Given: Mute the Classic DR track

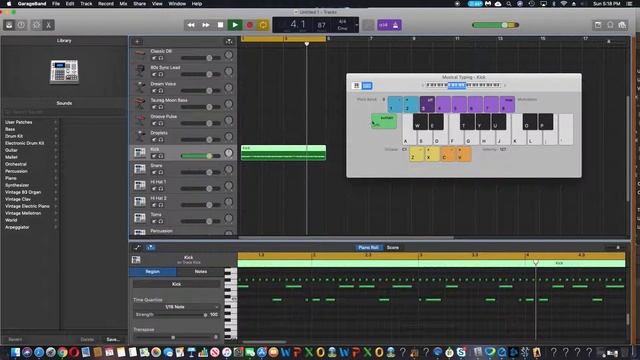Looking at the screenshot, I should 154,58.
